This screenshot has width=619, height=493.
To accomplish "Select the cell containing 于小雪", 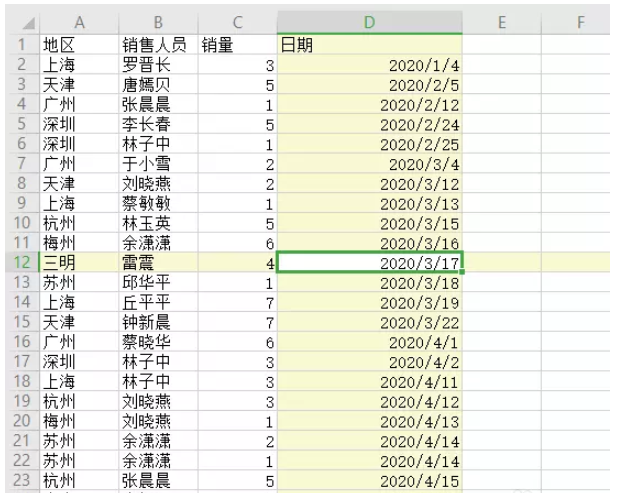I will click(158, 163).
